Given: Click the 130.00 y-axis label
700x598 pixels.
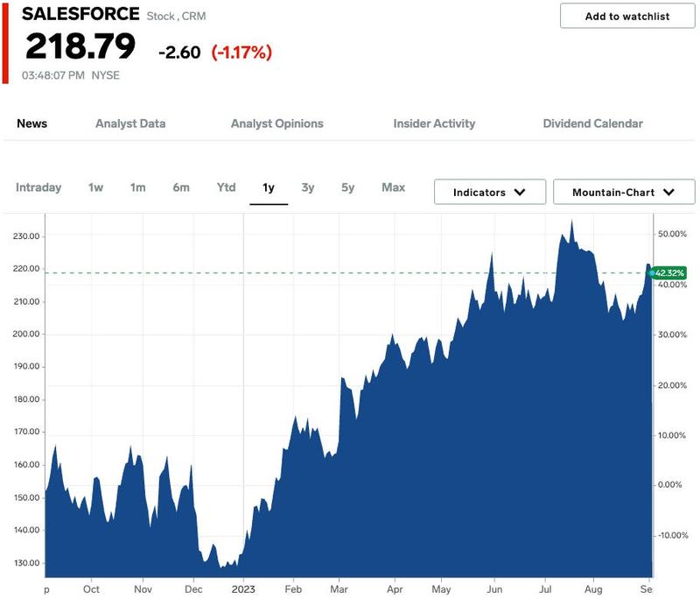Looking at the screenshot, I should (x=26, y=563).
